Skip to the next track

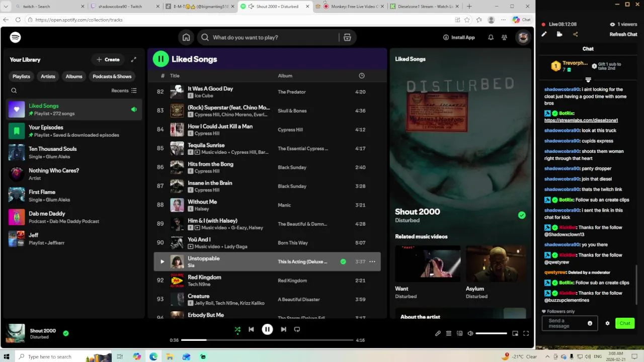click(283, 329)
